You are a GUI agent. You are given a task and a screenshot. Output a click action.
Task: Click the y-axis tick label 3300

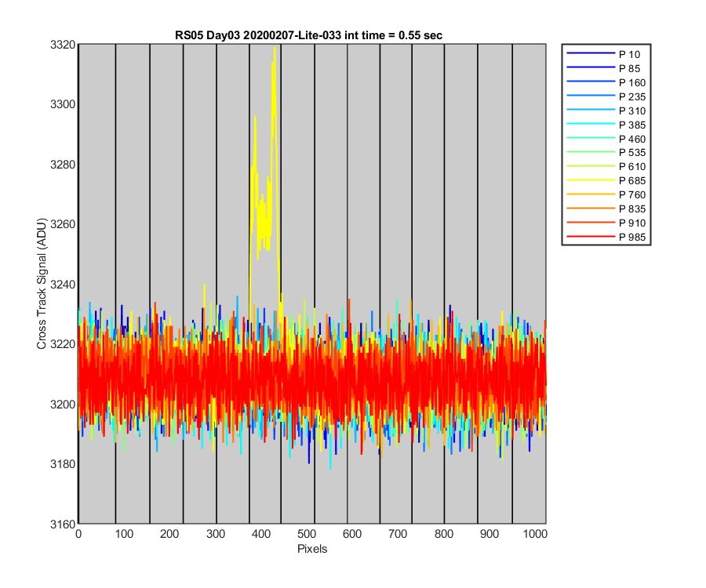pyautogui.click(x=63, y=104)
